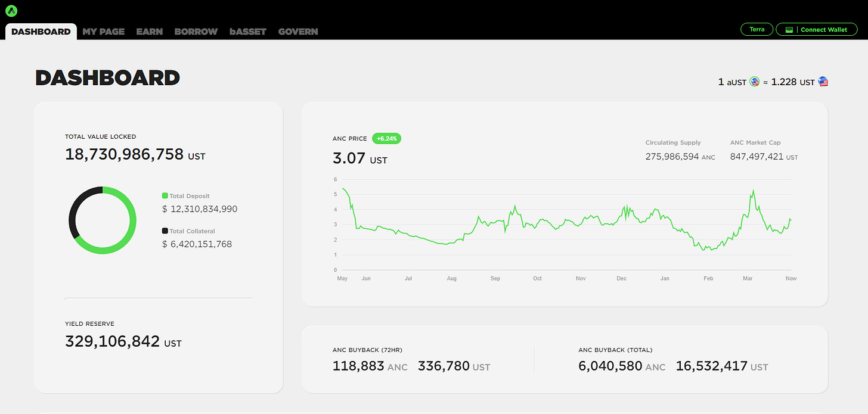Click the Dec label on chart axis
The width and height of the screenshot is (868, 414).
coord(622,278)
